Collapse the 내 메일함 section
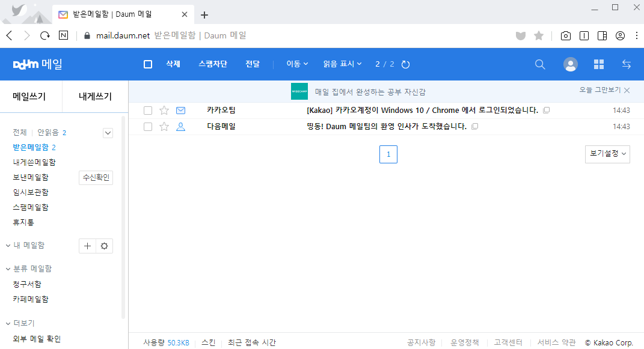644x349 pixels. pyautogui.click(x=8, y=246)
